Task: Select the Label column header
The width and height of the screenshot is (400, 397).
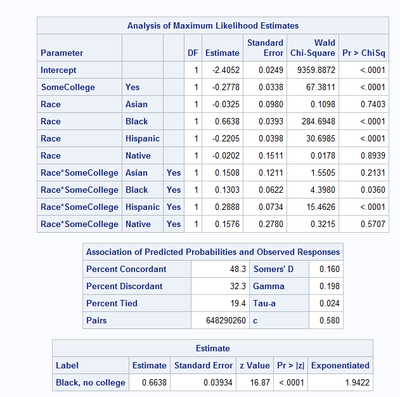Action: click(67, 366)
